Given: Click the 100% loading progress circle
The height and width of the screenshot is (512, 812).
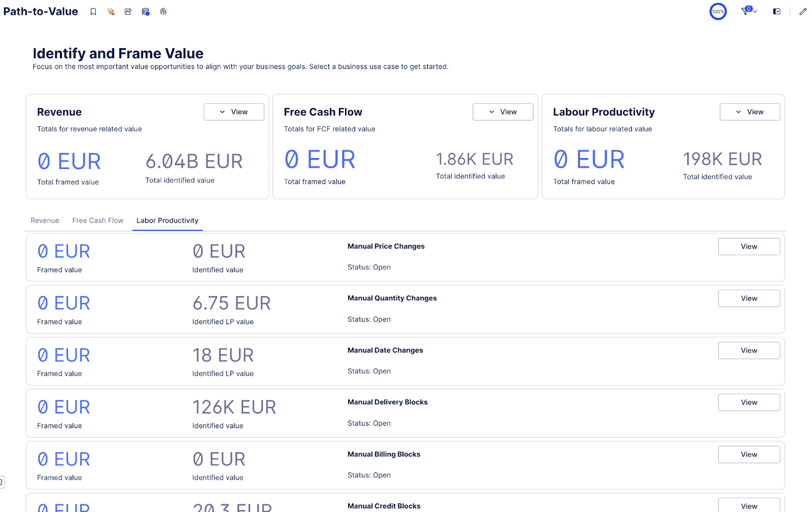Looking at the screenshot, I should tap(718, 12).
